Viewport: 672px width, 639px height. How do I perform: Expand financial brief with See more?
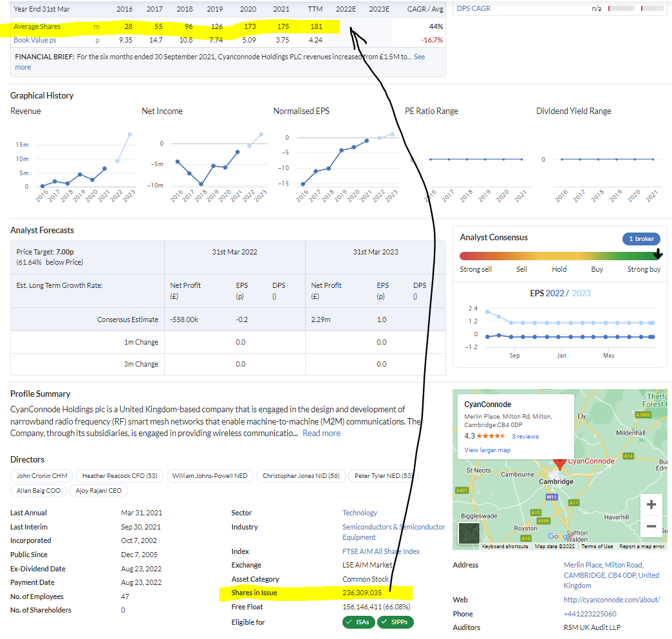(x=419, y=57)
